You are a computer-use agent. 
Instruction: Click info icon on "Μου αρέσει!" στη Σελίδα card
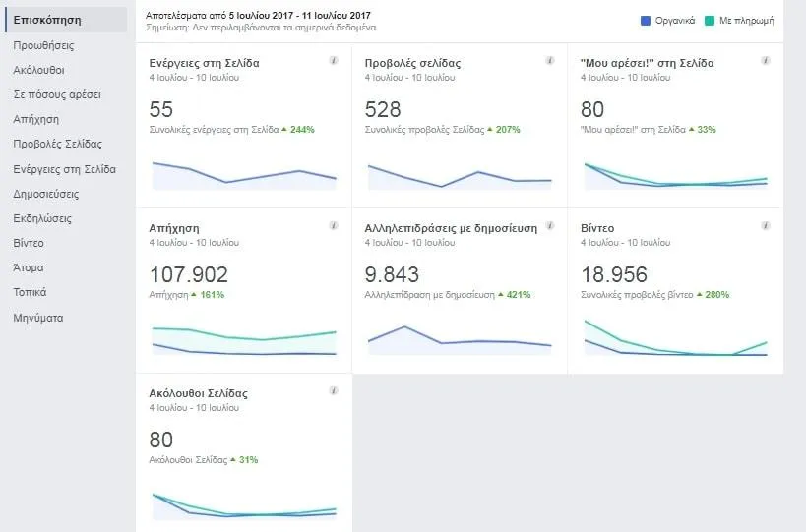point(766,61)
